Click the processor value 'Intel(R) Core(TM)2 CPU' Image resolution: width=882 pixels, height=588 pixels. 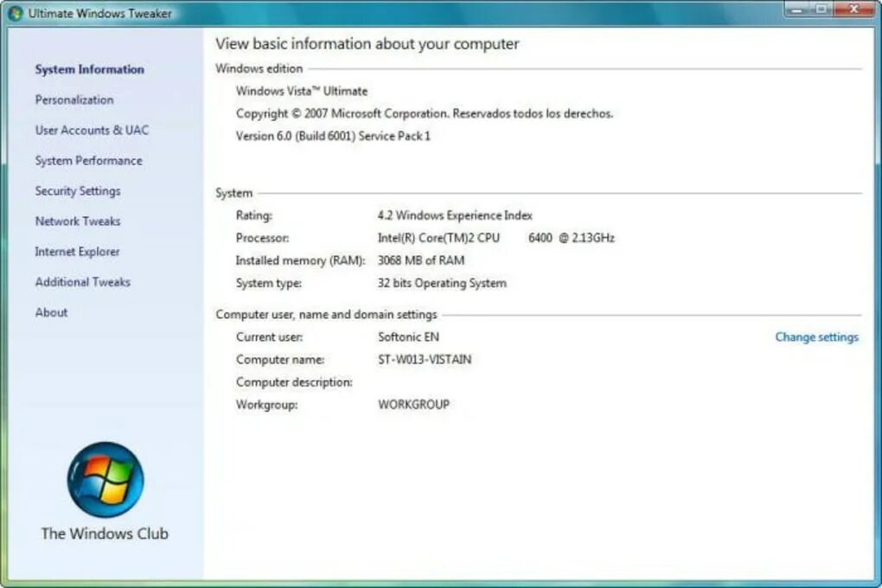(438, 238)
